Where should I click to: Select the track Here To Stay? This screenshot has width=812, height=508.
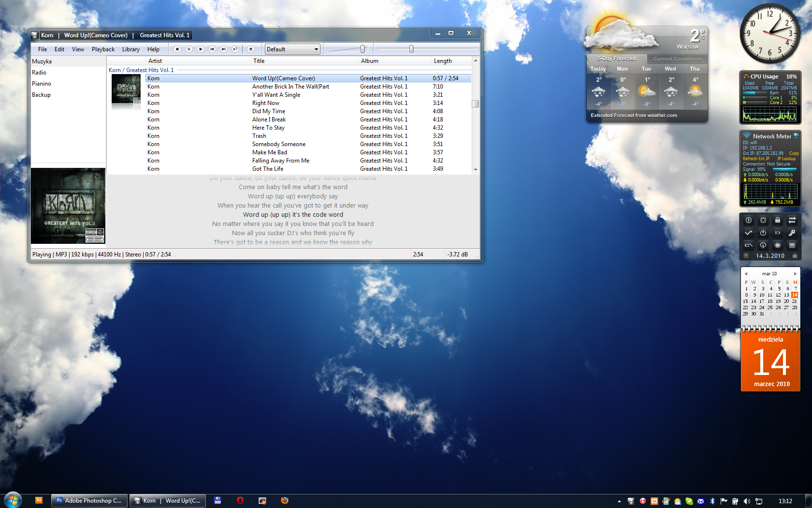point(308,128)
